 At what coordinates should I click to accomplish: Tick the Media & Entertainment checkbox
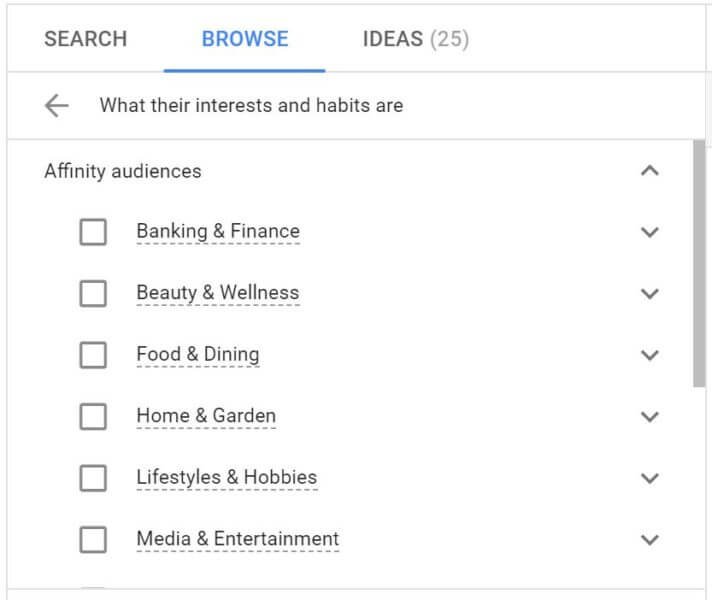93,539
